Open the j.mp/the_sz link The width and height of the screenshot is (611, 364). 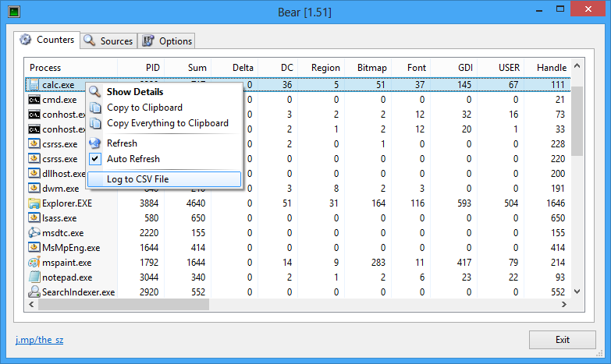pos(38,340)
